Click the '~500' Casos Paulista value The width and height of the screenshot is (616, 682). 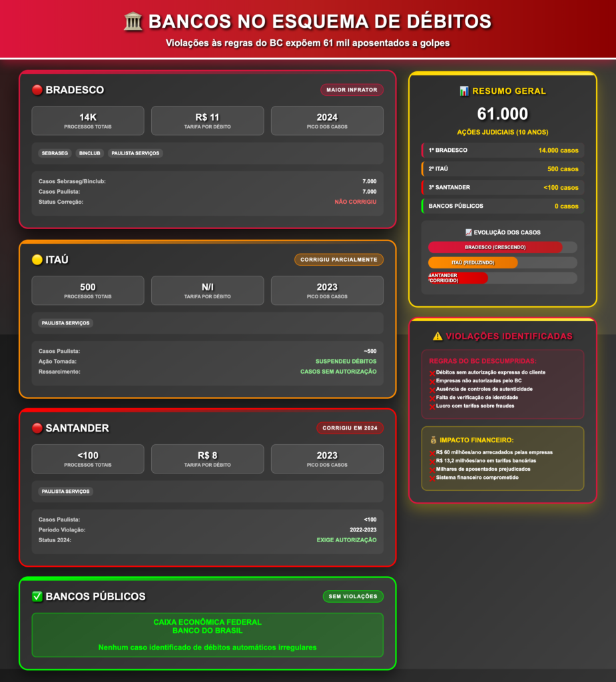click(370, 351)
